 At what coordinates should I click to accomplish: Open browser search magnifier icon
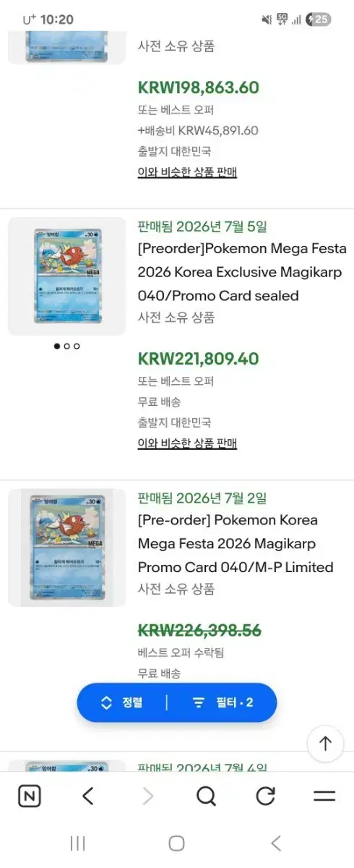[x=206, y=796]
